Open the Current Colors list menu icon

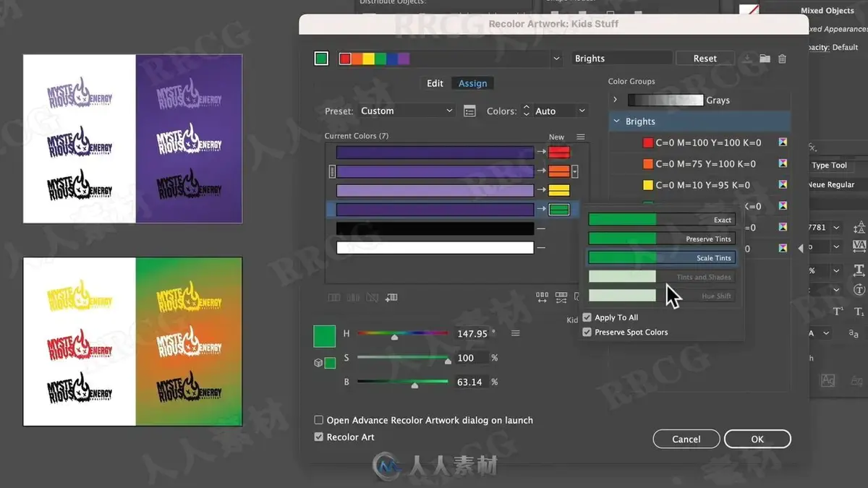580,137
